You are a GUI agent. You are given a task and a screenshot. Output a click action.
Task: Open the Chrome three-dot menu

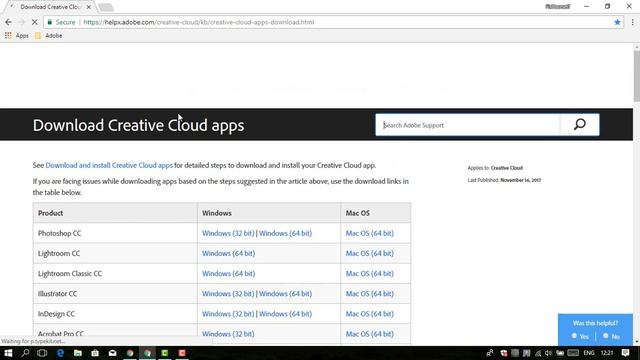coord(633,22)
